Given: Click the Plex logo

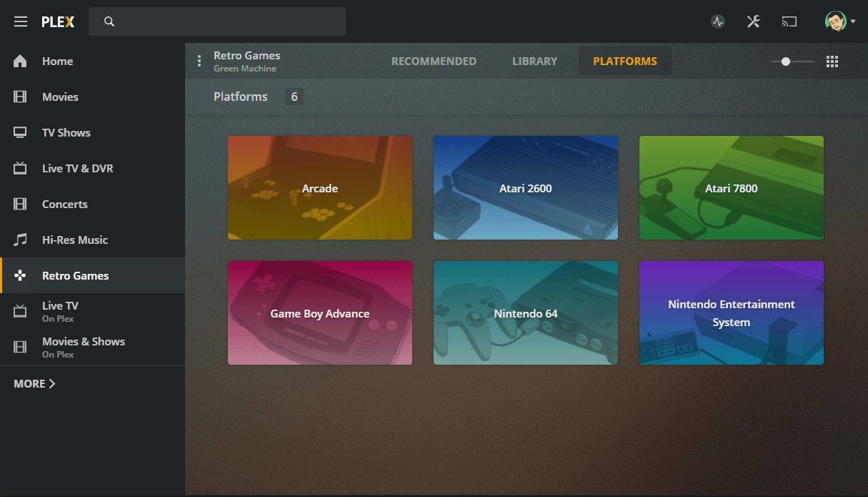Looking at the screenshot, I should 57,21.
